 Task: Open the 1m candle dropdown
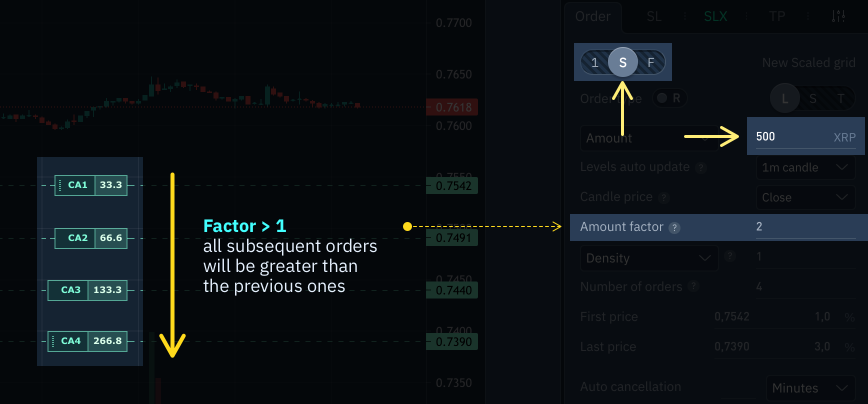coord(805,167)
